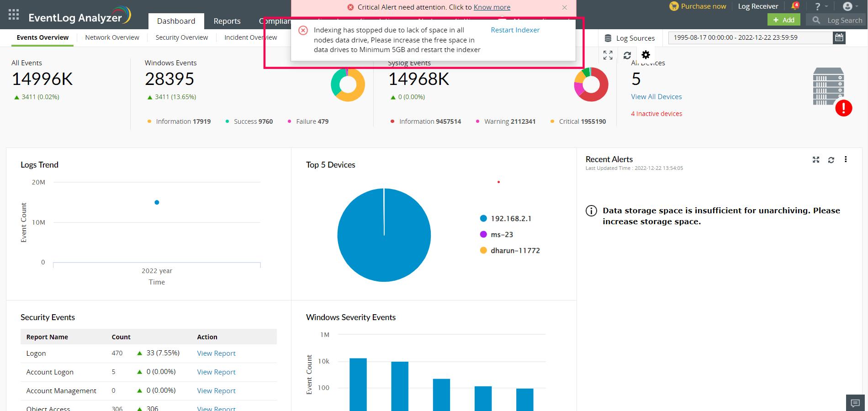The width and height of the screenshot is (868, 411).
Task: Open the Network Overview tab
Action: [112, 37]
